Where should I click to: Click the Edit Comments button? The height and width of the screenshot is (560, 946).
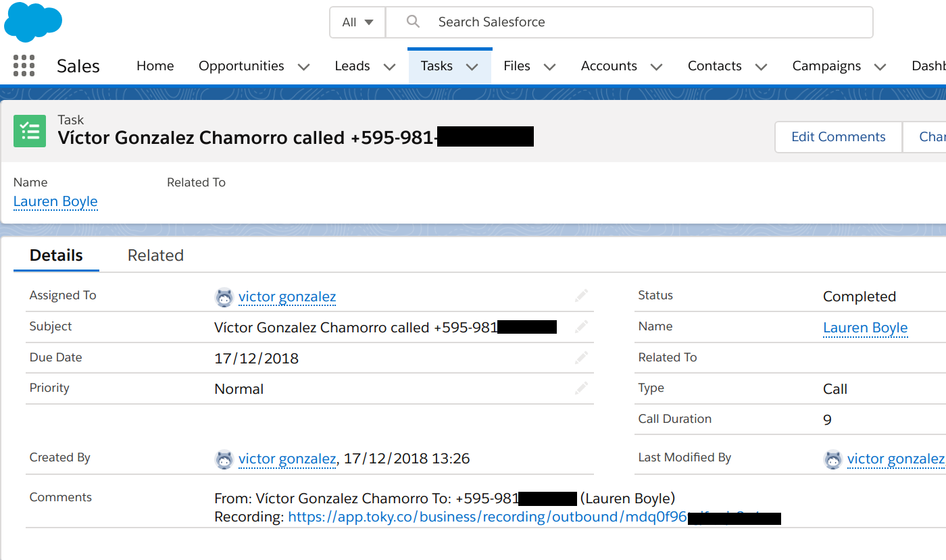838,137
